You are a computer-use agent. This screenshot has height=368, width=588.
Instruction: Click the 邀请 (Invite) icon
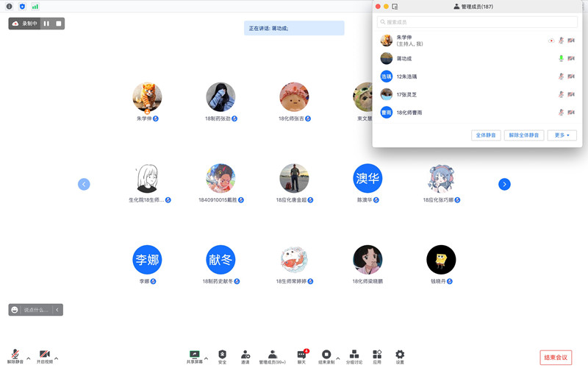tap(245, 356)
